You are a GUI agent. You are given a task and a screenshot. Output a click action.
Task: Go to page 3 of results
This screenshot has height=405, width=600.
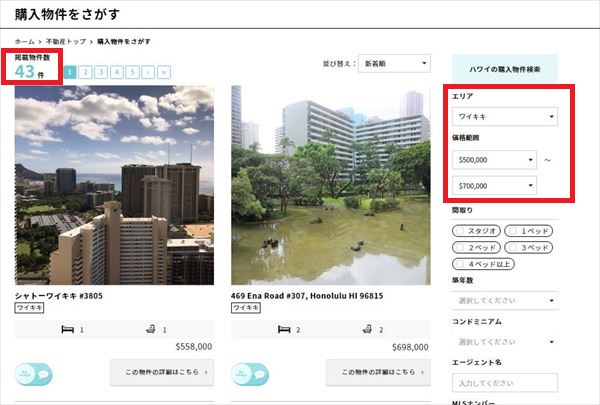(x=101, y=72)
